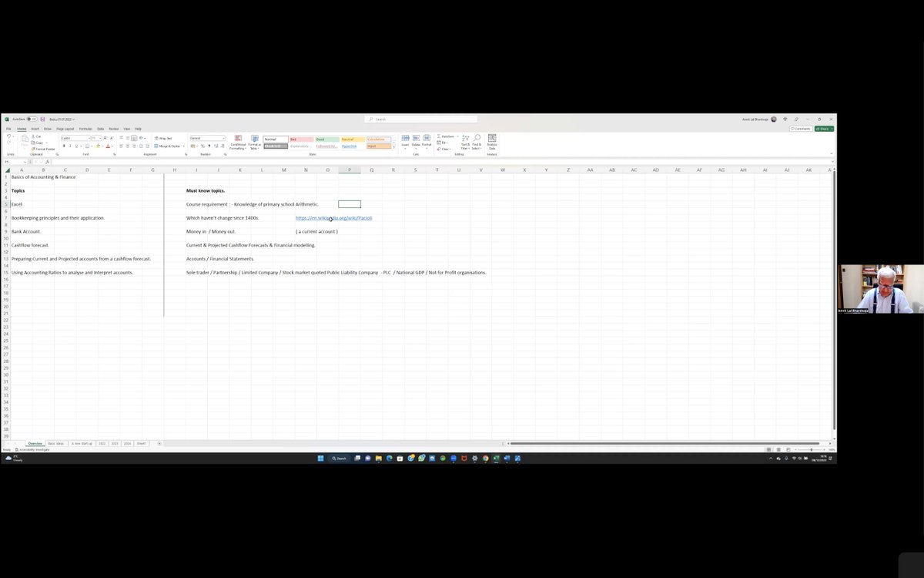Open the 2022 sheet tab

point(102,444)
